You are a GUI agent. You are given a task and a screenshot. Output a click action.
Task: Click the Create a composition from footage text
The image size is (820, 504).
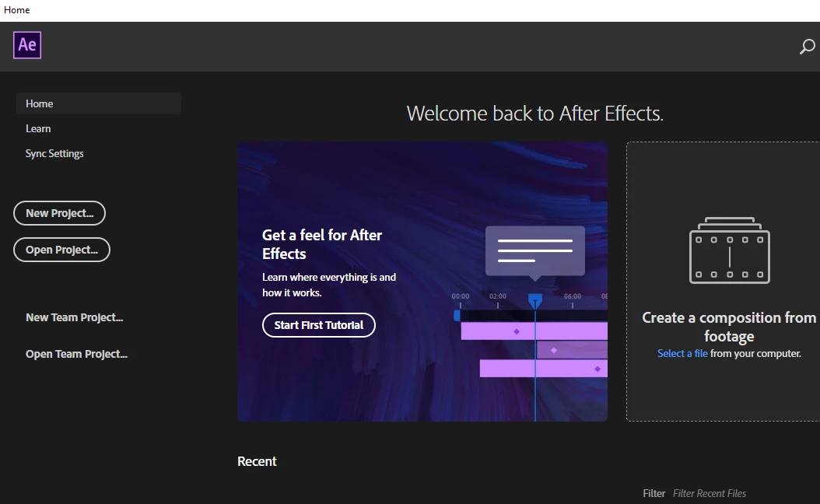(729, 327)
